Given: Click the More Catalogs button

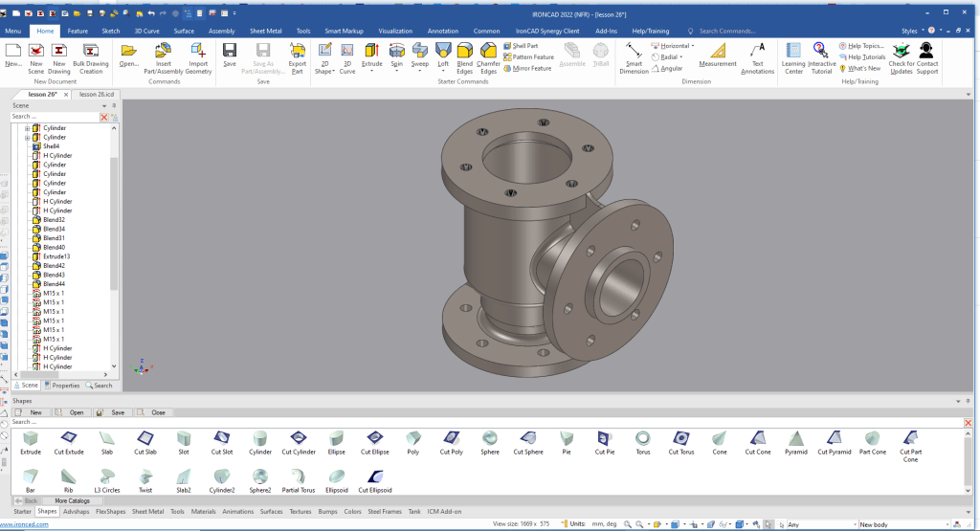Looking at the screenshot, I should (72, 500).
